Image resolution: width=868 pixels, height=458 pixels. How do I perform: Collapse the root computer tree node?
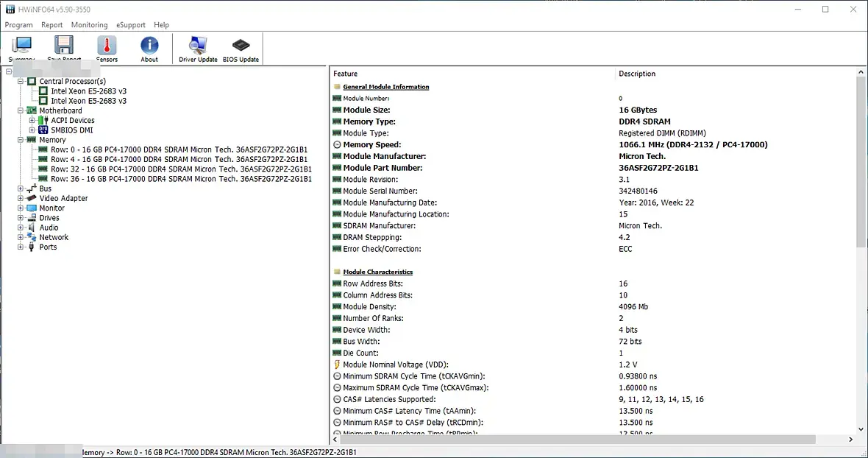[x=9, y=71]
